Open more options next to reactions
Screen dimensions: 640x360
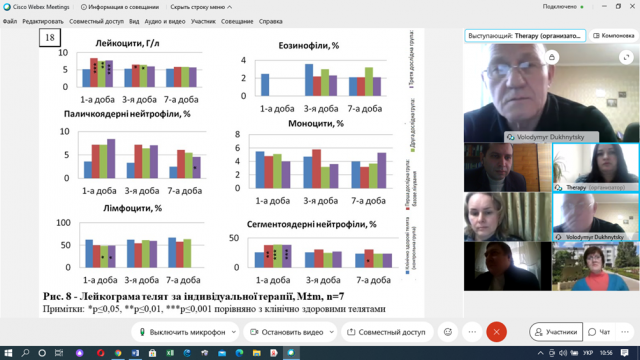[472, 332]
